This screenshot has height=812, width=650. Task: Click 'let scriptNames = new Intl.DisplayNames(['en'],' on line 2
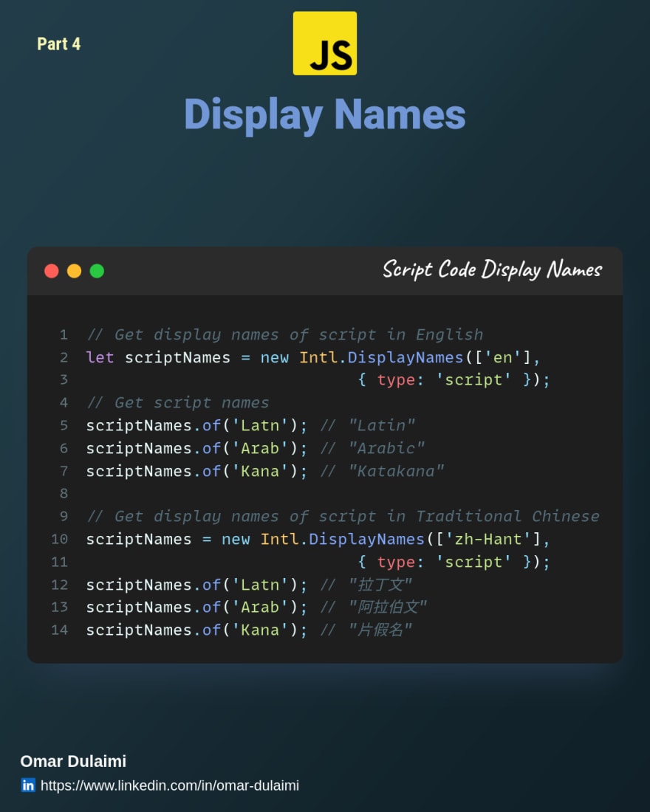coord(313,357)
